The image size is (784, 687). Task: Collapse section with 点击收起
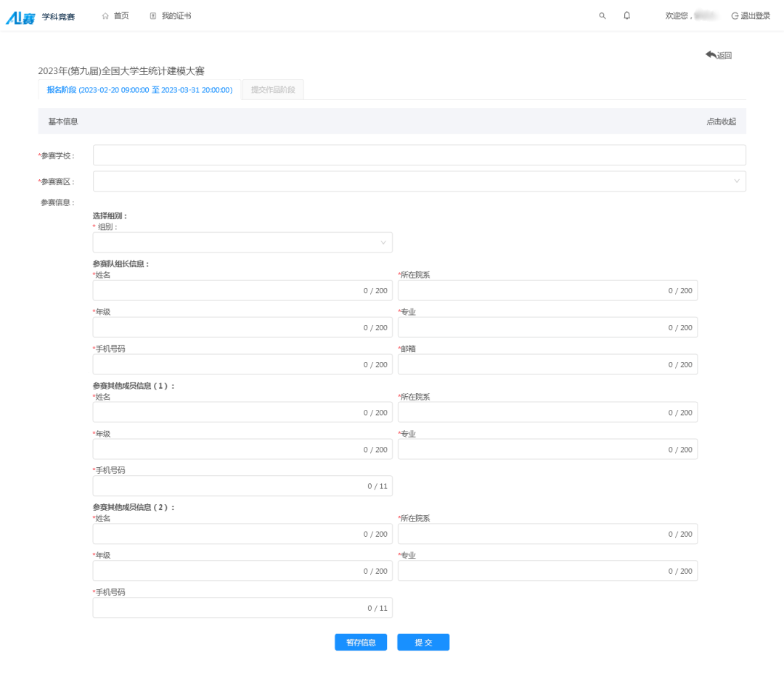coord(721,122)
